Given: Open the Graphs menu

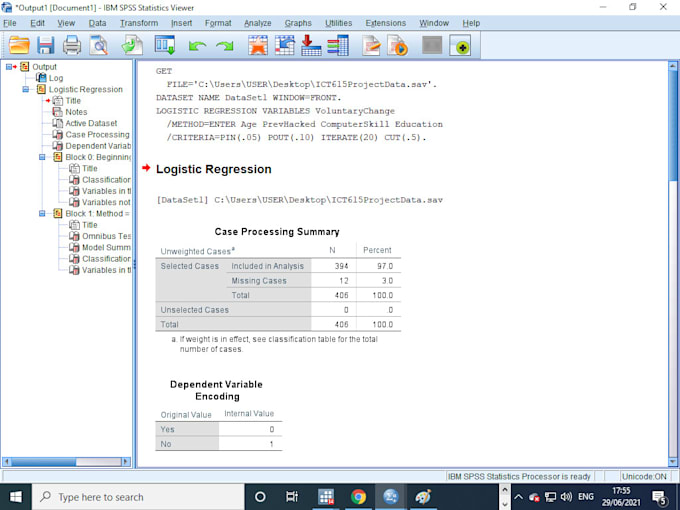Looking at the screenshot, I should (x=298, y=23).
